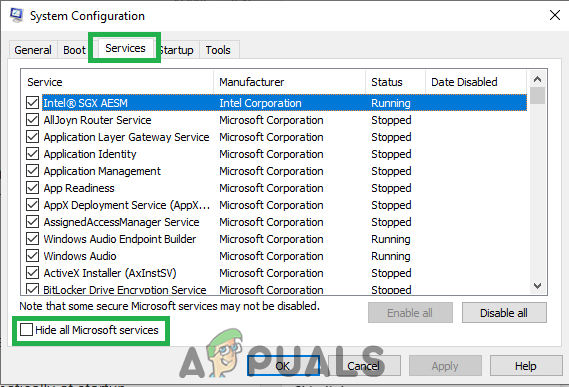Select the AssignedAccessManager Service row name
Screen dimensions: 569x387
[122, 222]
